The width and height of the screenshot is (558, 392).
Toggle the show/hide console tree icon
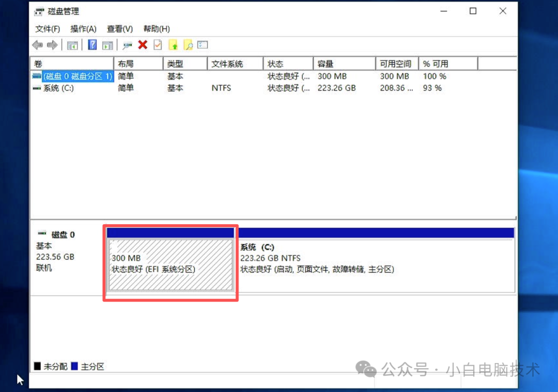tap(72, 45)
